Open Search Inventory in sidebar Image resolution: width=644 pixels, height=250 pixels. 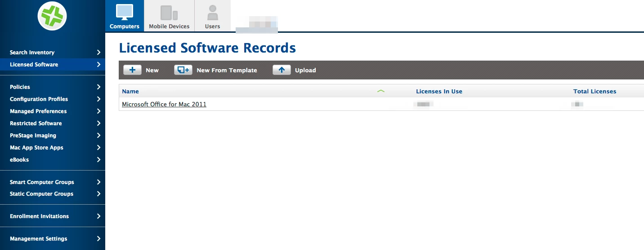[x=32, y=53]
